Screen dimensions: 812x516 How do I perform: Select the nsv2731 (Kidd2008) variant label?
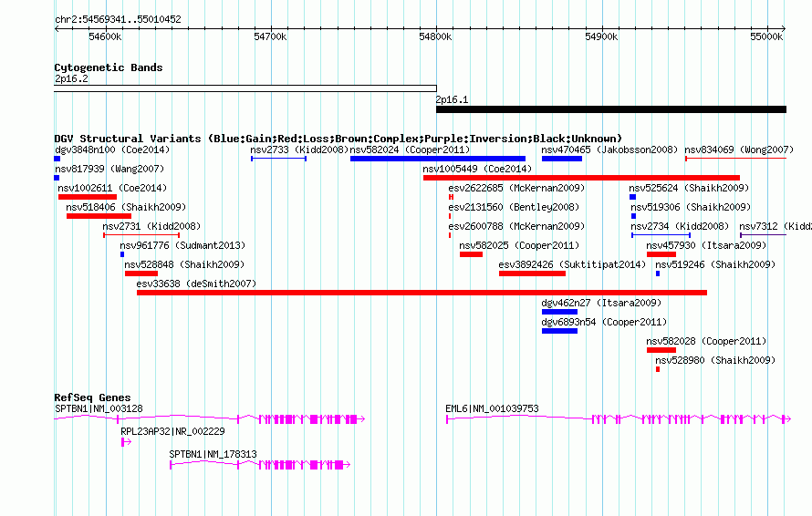(x=151, y=226)
